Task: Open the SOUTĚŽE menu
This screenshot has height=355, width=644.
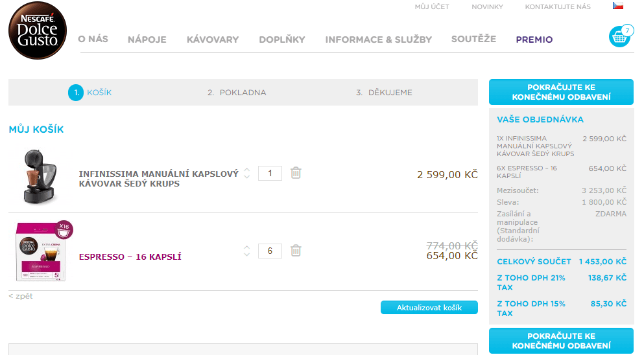Action: [x=473, y=39]
